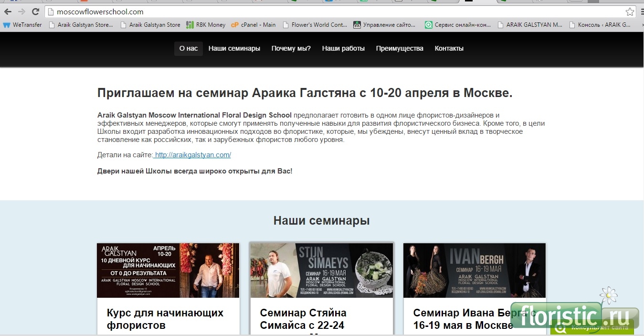Select Преимущества navigation item
Image resolution: width=644 pixels, height=336 pixels.
click(400, 48)
